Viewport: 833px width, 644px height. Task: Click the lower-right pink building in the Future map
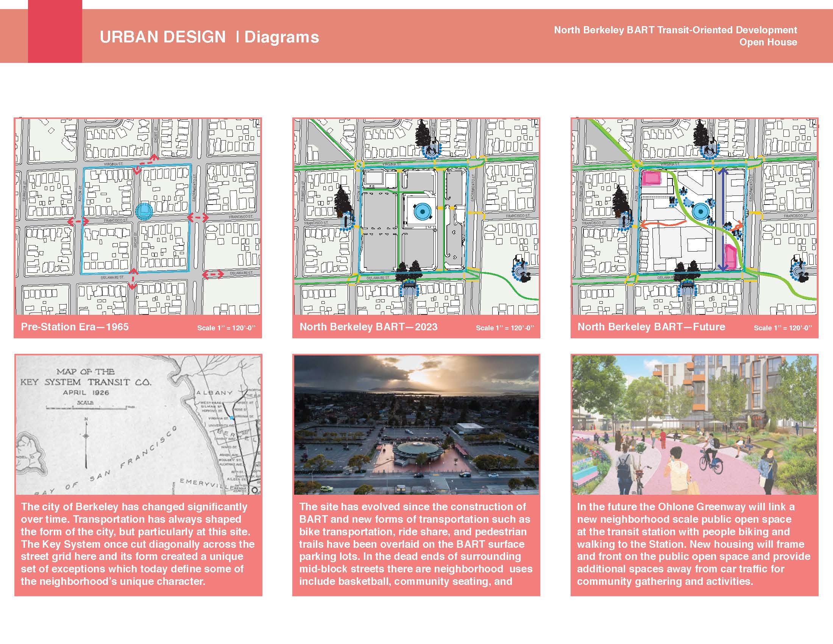click(730, 256)
